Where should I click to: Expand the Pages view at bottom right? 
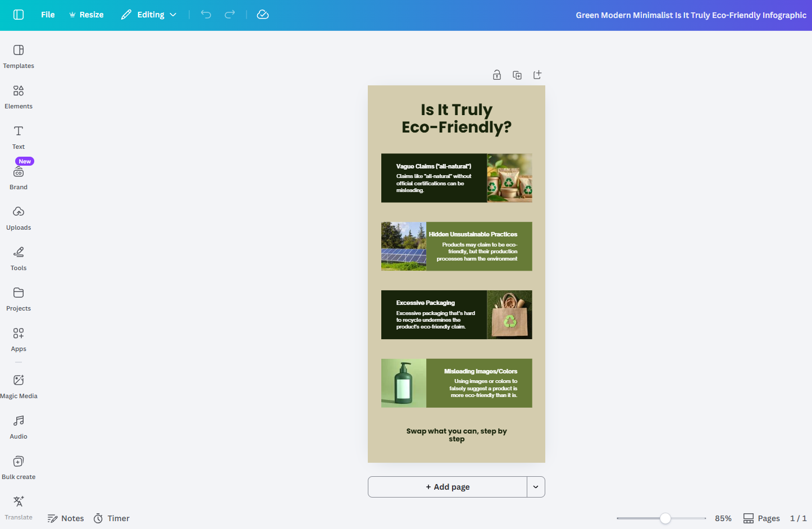761,518
